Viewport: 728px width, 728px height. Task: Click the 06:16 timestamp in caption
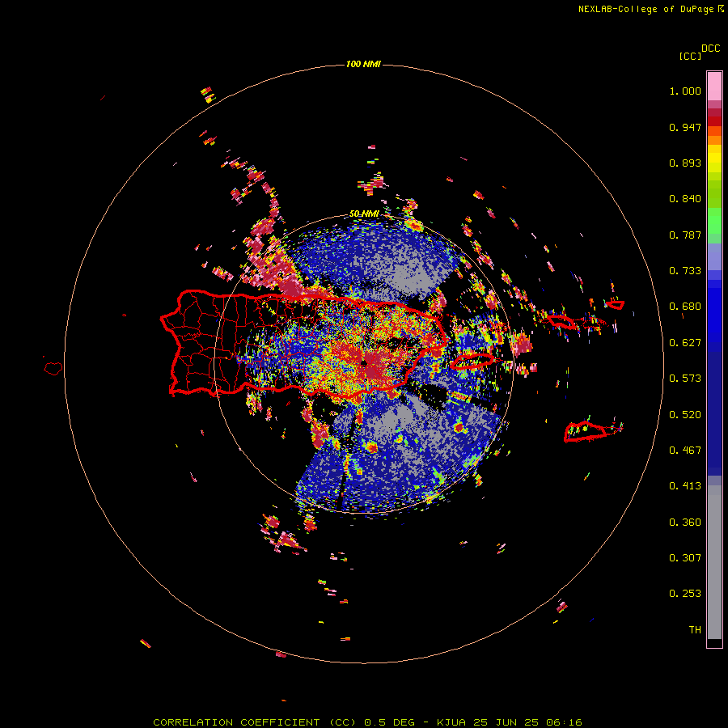(x=564, y=722)
